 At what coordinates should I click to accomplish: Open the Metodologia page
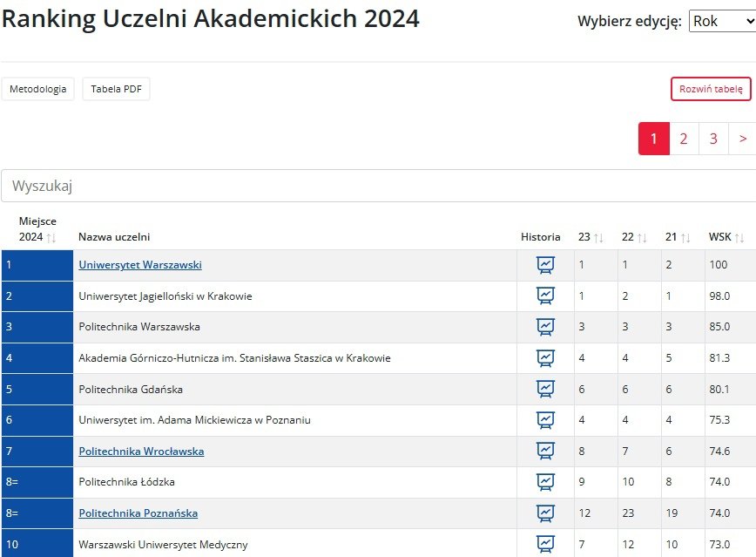point(38,89)
